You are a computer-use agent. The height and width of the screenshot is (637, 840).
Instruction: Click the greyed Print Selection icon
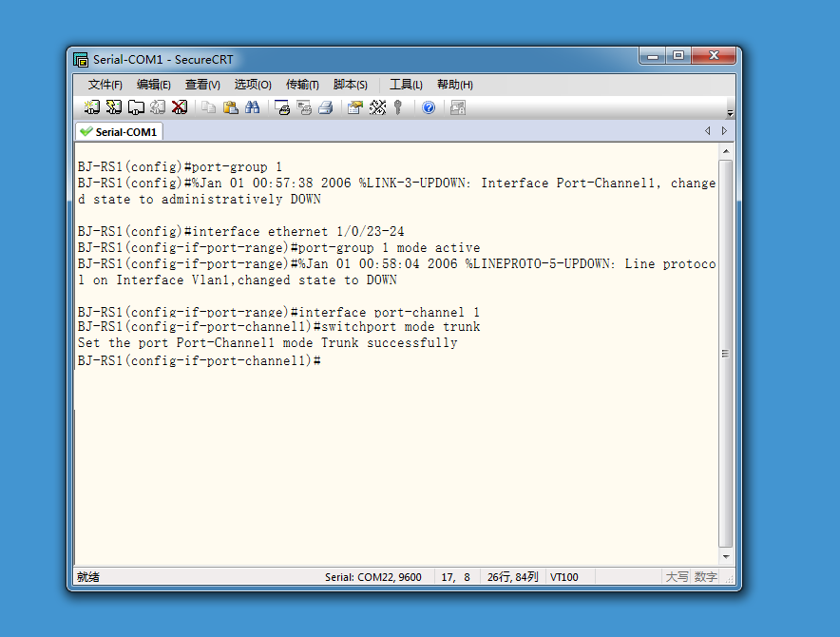coord(304,107)
